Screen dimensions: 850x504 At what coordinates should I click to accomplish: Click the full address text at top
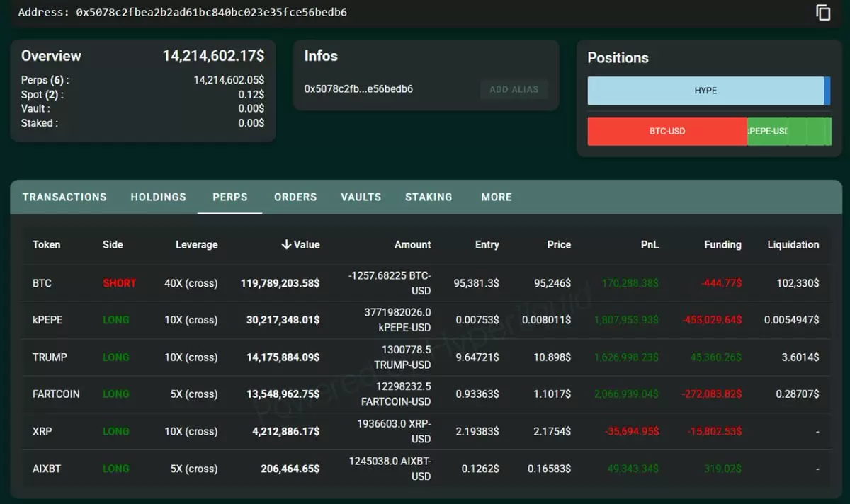(212, 12)
